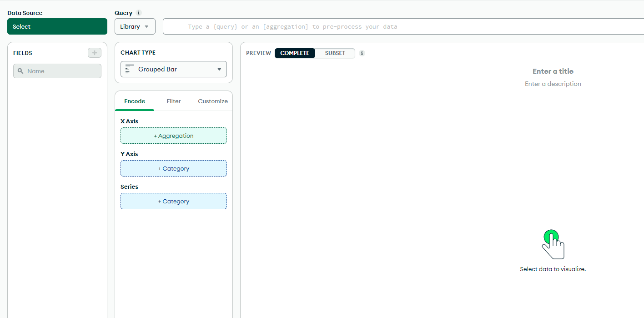644x318 pixels.
Task: Click the Library dropdown arrow
Action: pos(146,26)
